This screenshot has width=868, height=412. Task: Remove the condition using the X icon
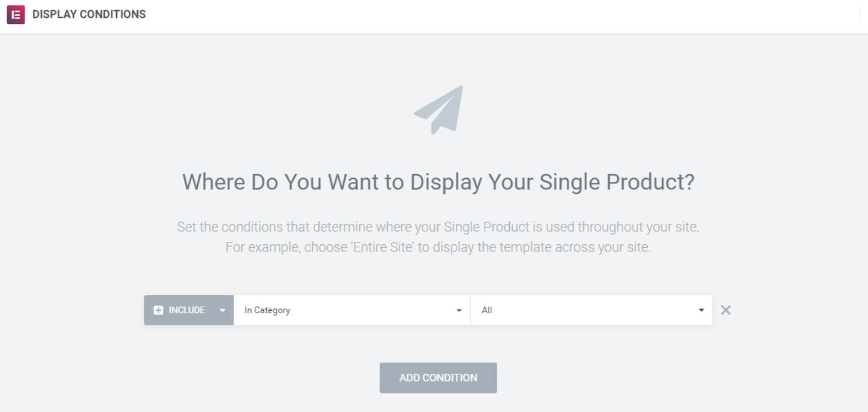pyautogui.click(x=725, y=310)
